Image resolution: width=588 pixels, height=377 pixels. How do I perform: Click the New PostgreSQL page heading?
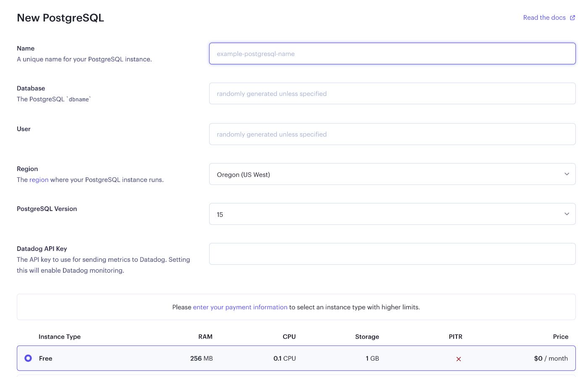[60, 18]
